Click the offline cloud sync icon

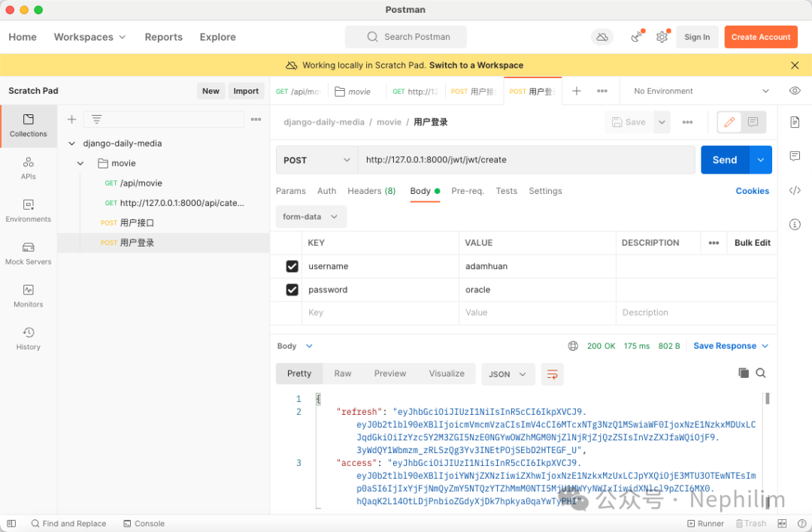point(601,37)
